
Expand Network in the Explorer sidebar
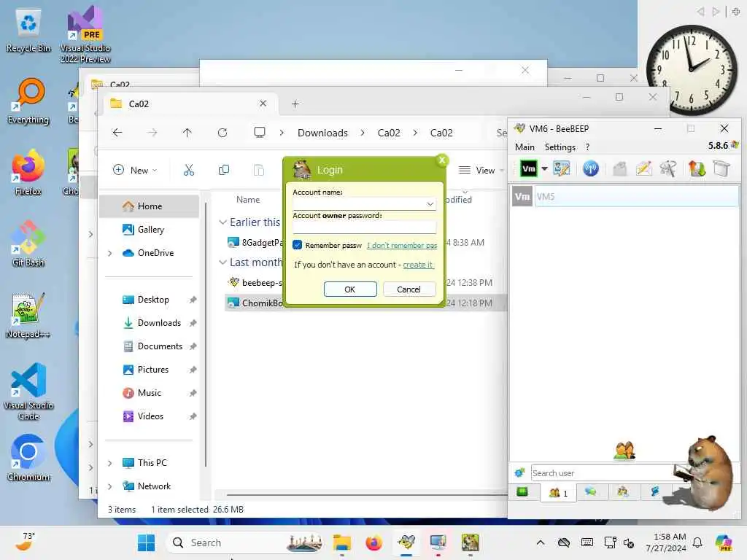tap(109, 486)
